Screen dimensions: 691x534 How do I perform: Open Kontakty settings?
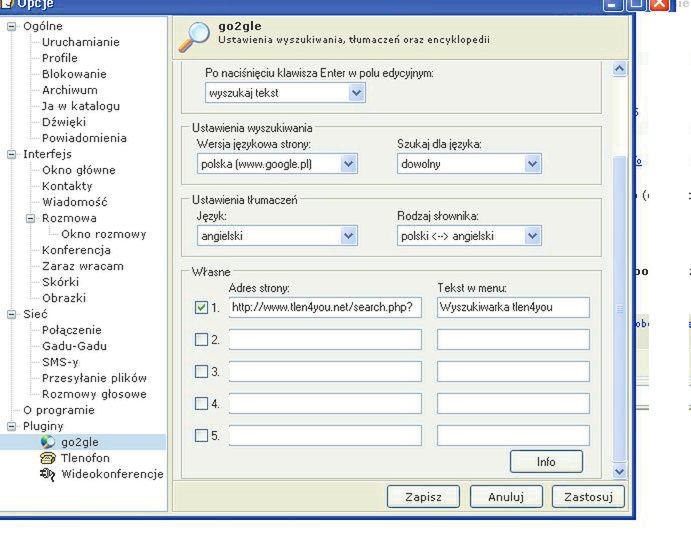pyautogui.click(x=67, y=186)
